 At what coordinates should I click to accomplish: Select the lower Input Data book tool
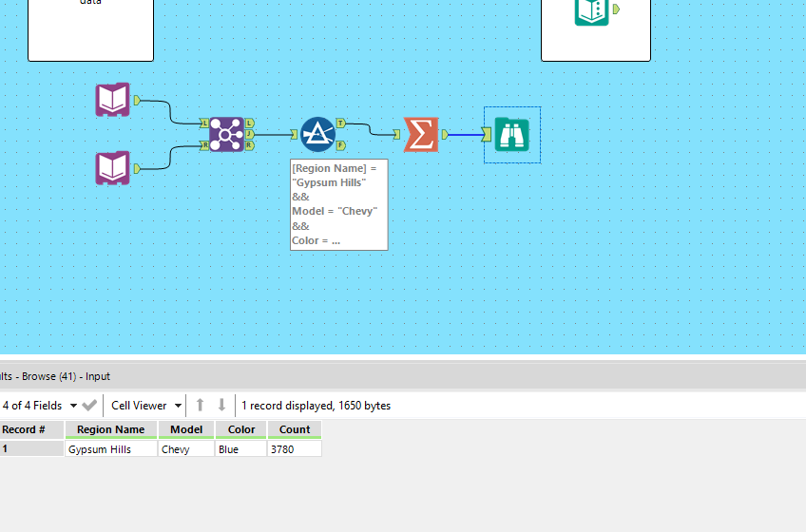[112, 168]
